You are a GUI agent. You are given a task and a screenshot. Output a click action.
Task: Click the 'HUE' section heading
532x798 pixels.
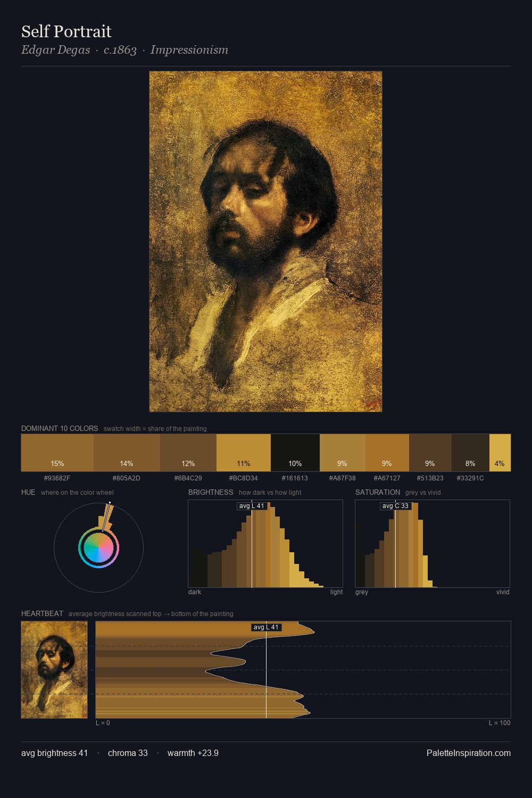(28, 492)
